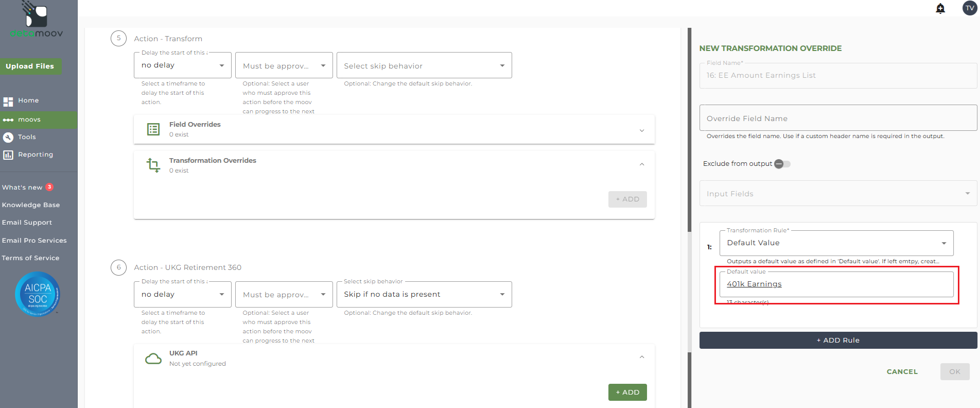Viewport: 980px width, 408px height.
Task: Click the notification bell icon
Action: pos(940,8)
